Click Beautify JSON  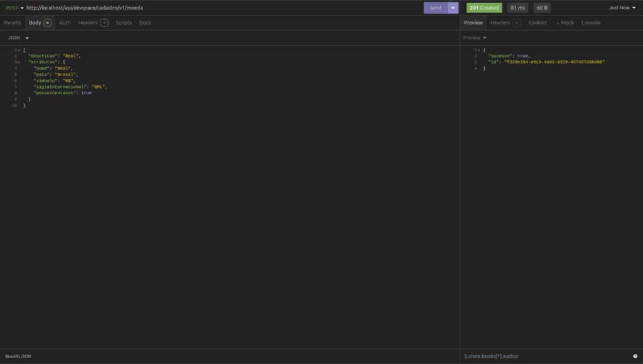click(x=18, y=356)
